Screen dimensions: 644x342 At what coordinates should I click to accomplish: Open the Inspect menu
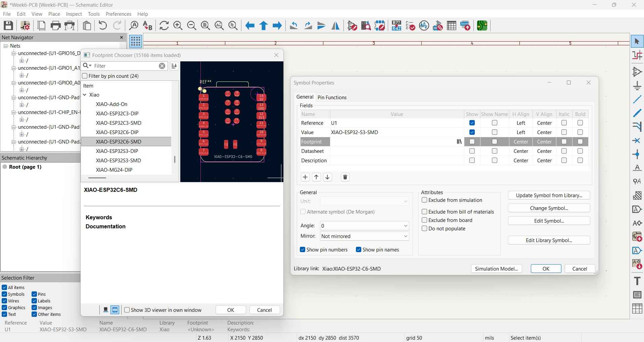74,14
